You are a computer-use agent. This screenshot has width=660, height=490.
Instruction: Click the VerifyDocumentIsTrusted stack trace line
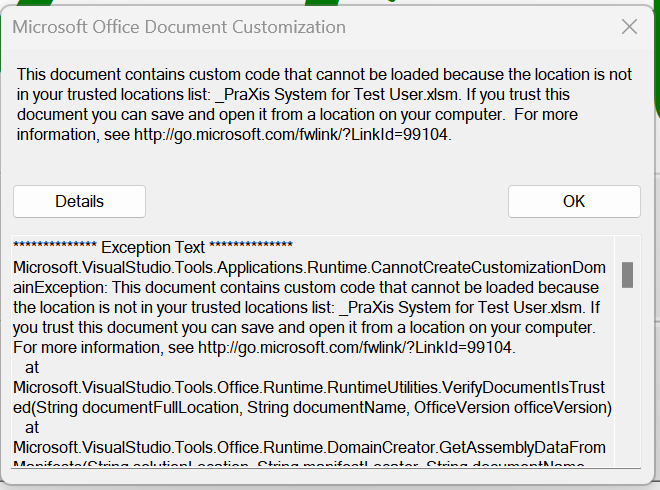coord(309,387)
